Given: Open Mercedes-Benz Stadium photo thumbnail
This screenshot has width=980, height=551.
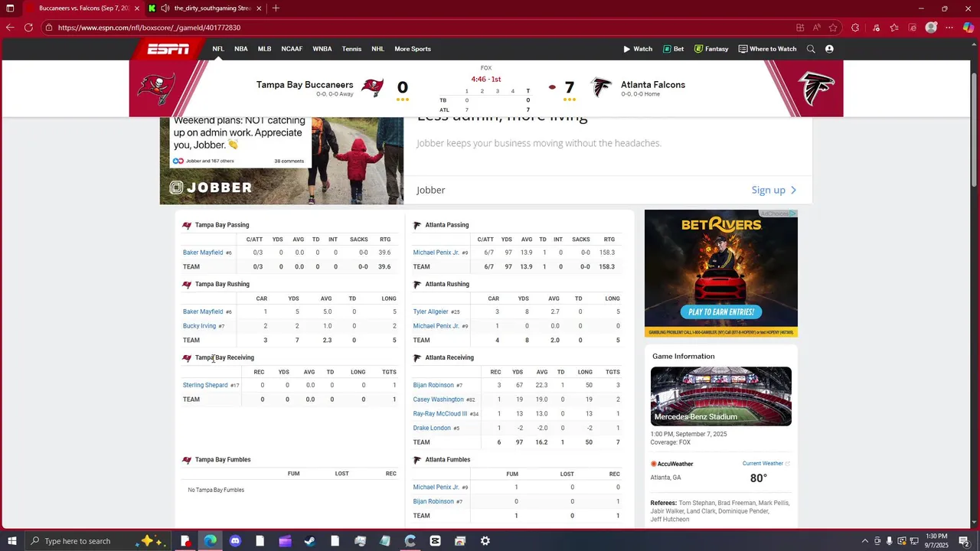Looking at the screenshot, I should [721, 396].
